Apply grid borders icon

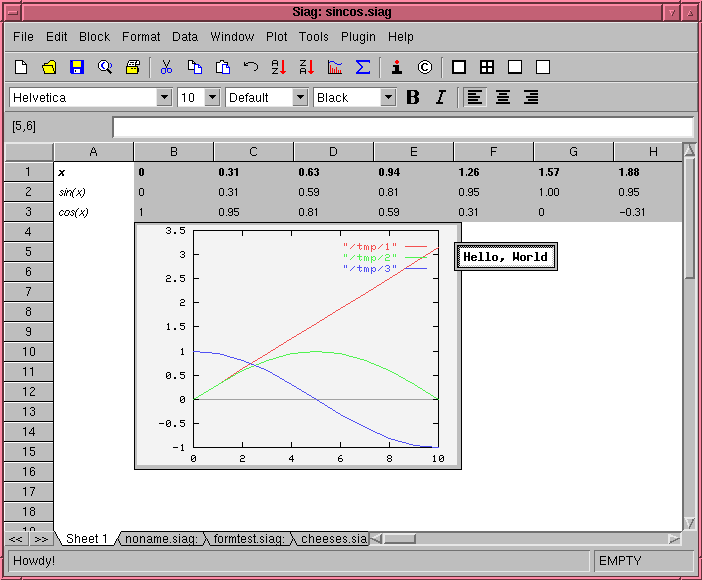click(x=487, y=67)
